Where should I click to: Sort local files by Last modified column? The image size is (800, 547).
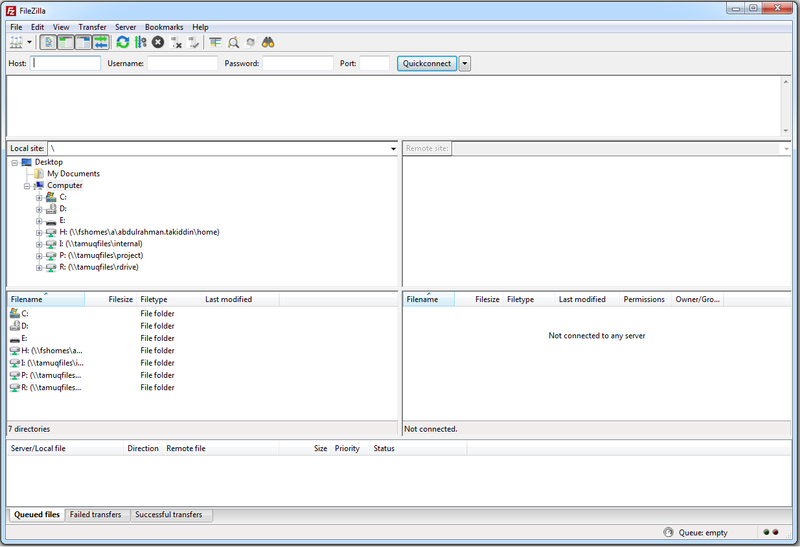coord(229,299)
